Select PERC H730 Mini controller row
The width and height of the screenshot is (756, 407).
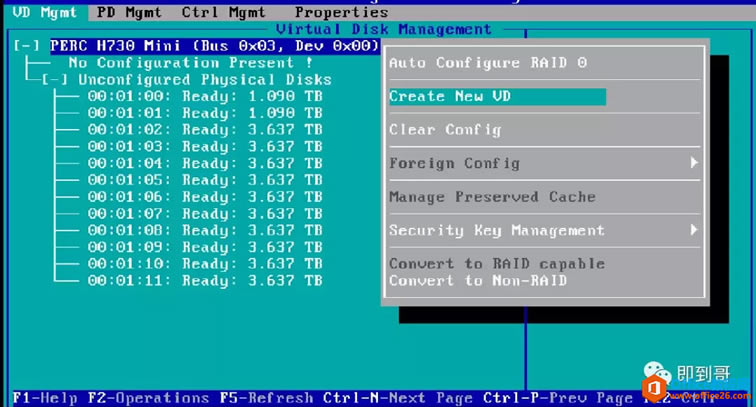pos(215,46)
